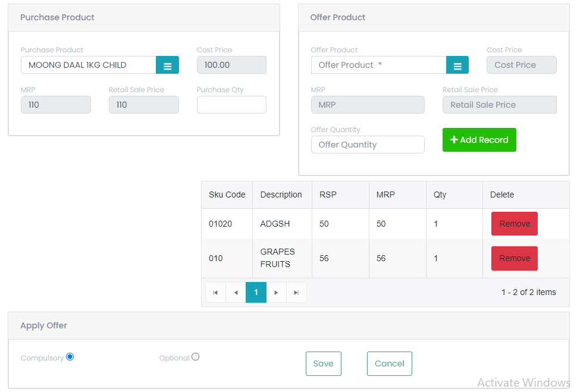Open the Purchase Product lookup list icon
Screen dimensions: 580x392
[167, 65]
